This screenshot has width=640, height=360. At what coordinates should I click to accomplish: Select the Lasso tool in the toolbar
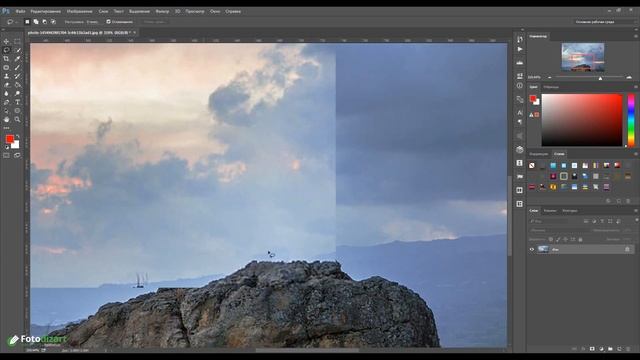pyautogui.click(x=6, y=50)
